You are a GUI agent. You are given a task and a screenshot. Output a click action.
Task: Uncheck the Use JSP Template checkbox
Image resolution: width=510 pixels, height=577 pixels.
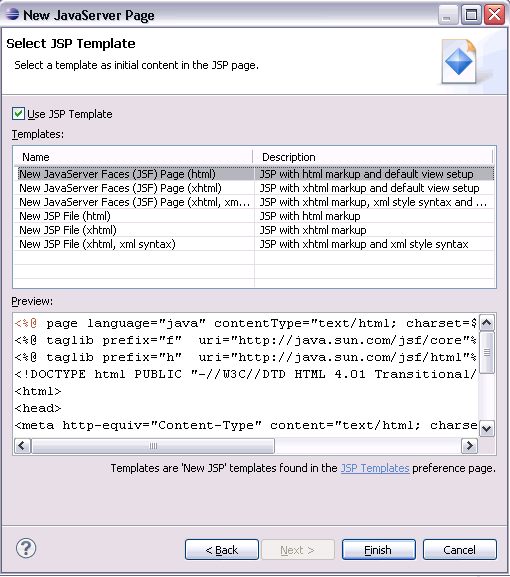coord(18,114)
